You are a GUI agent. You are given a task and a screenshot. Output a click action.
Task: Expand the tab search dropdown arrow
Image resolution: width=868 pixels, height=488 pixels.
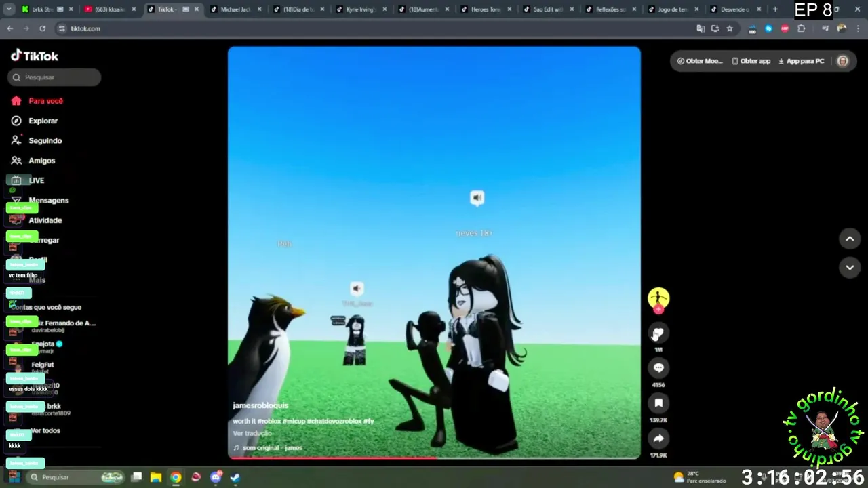coord(8,9)
